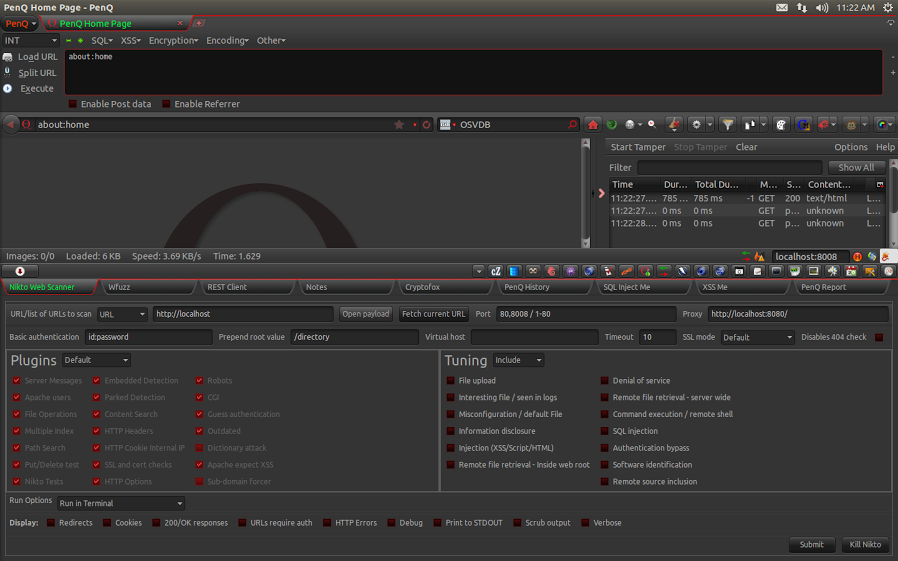Click the funnel filter toolbar icon

(x=727, y=124)
